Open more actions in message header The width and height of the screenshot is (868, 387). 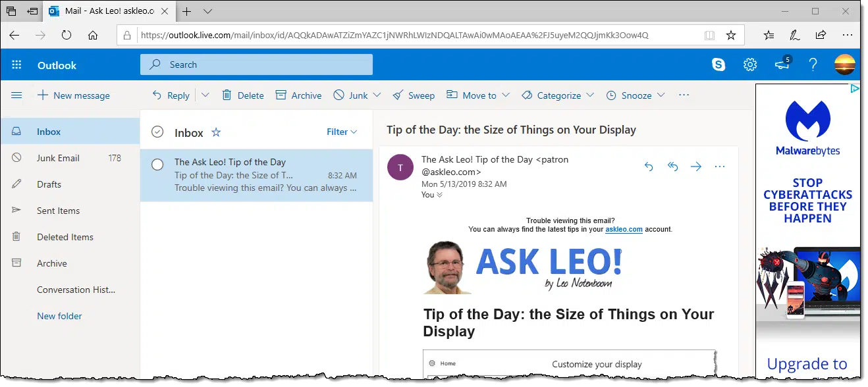720,167
